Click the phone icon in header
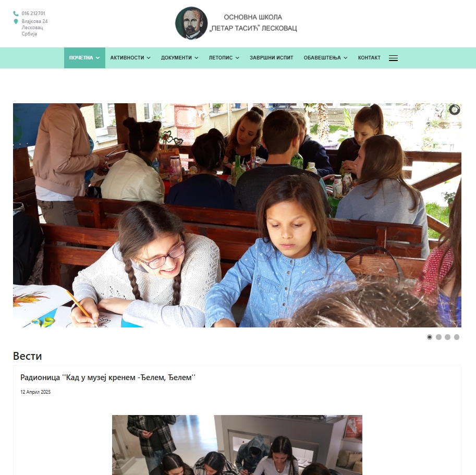 (x=16, y=14)
